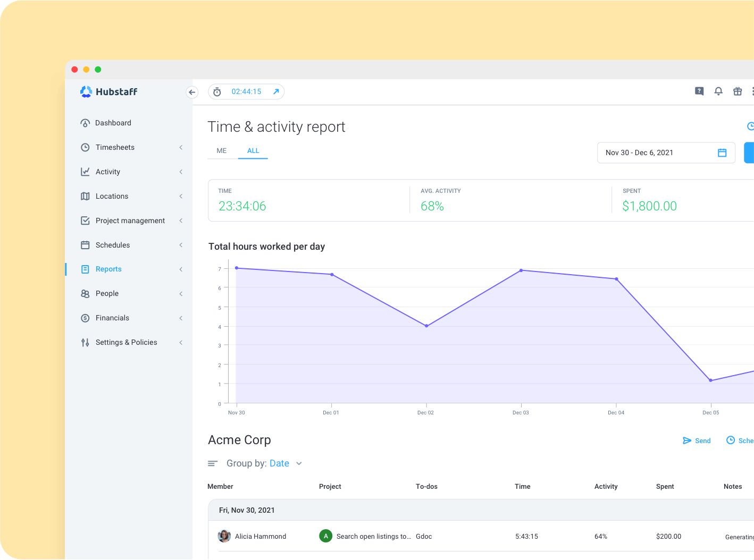Click Alicia Hammond's avatar thumbnail
This screenshot has height=560, width=754.
[x=224, y=536]
